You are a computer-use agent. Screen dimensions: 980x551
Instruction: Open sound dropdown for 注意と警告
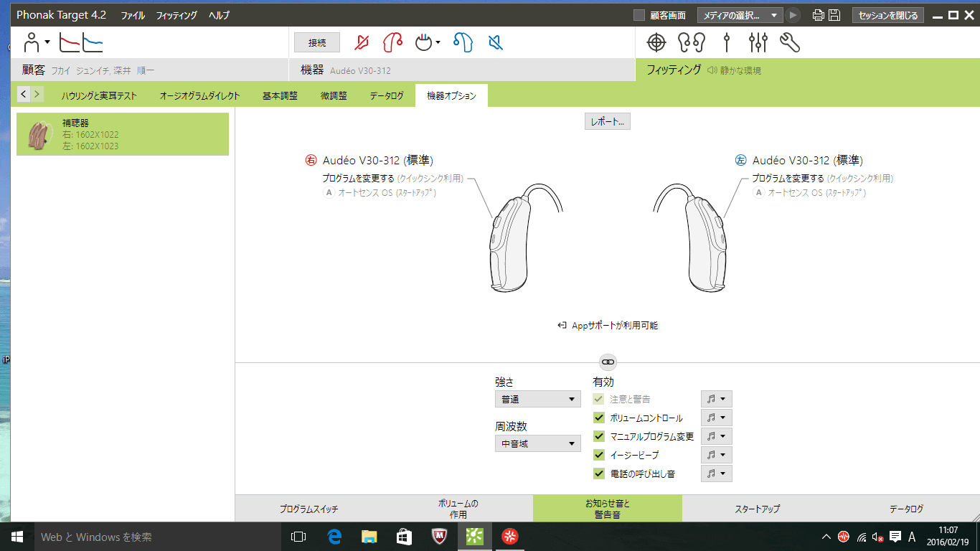716,399
